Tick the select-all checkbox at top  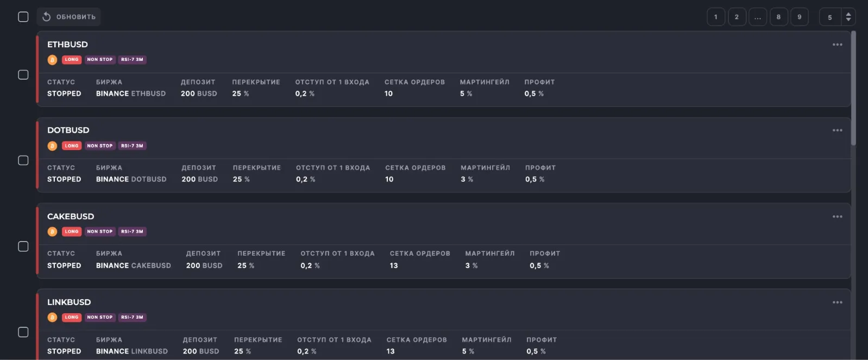(23, 17)
